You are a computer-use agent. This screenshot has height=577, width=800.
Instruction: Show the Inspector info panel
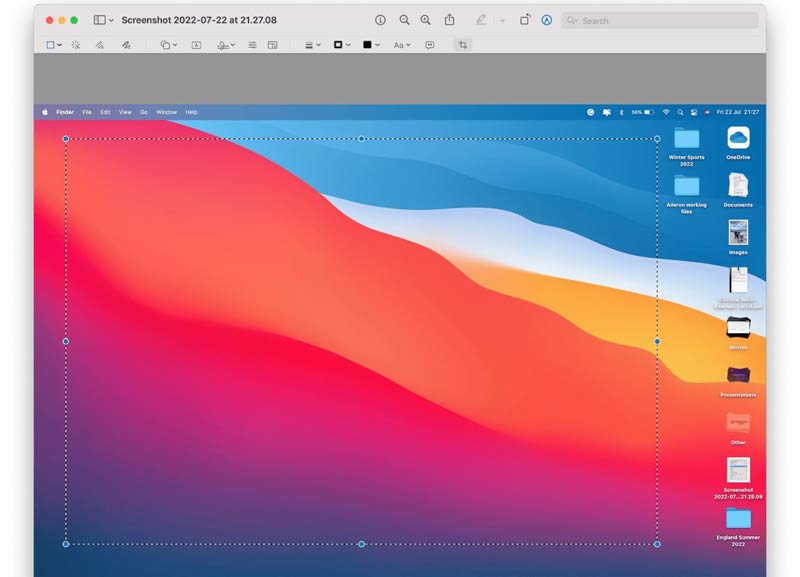pos(380,20)
